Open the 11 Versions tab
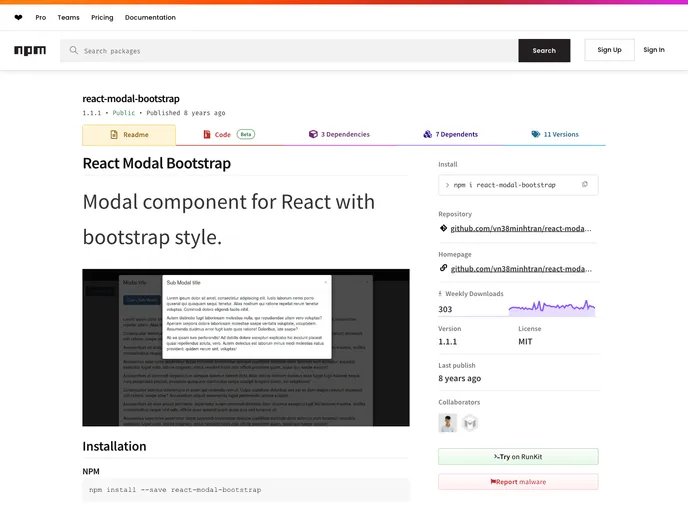Screen dimensions: 688x512 coord(555,134)
